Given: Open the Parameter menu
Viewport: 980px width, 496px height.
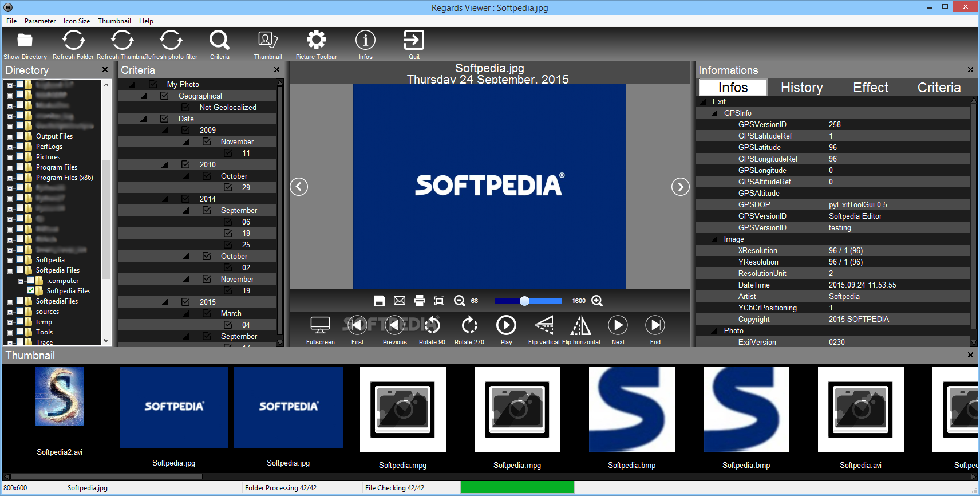Looking at the screenshot, I should [40, 21].
